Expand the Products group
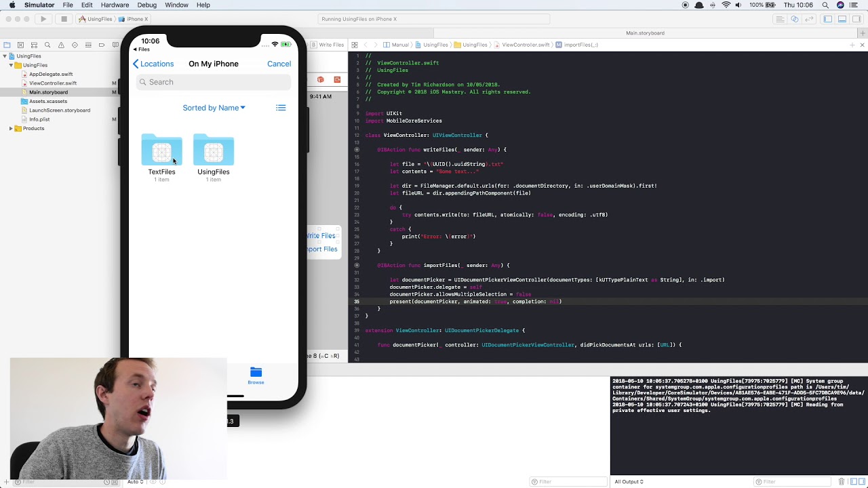 pos(11,128)
